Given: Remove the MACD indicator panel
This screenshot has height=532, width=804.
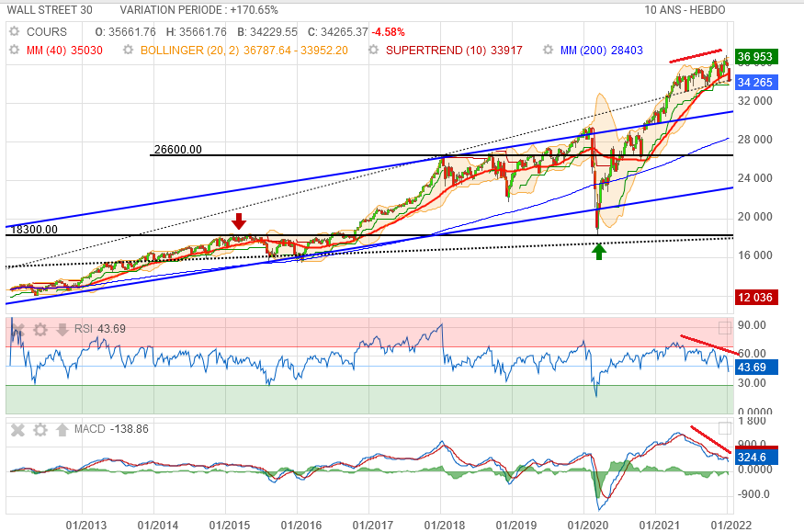Looking at the screenshot, I should pyautogui.click(x=18, y=429).
